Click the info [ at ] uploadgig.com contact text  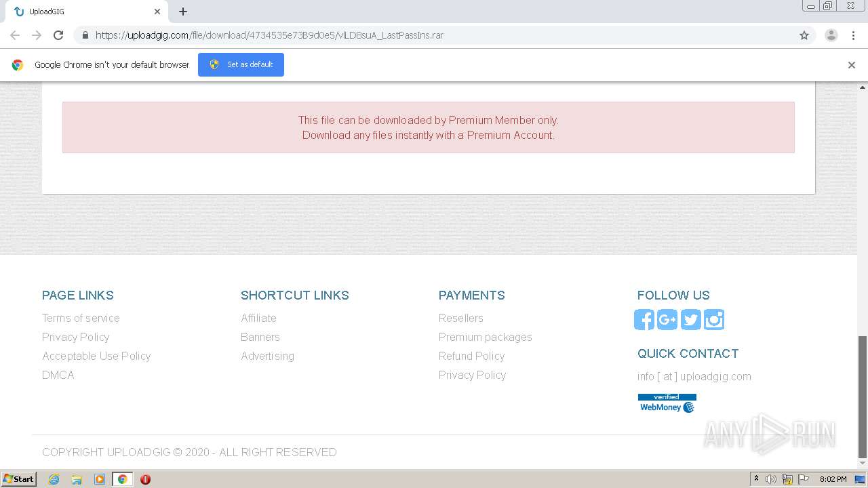(694, 376)
